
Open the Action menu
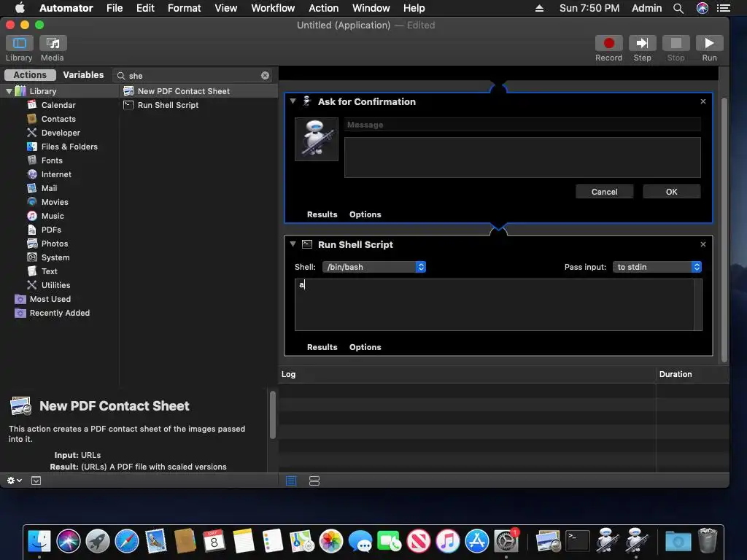(323, 8)
